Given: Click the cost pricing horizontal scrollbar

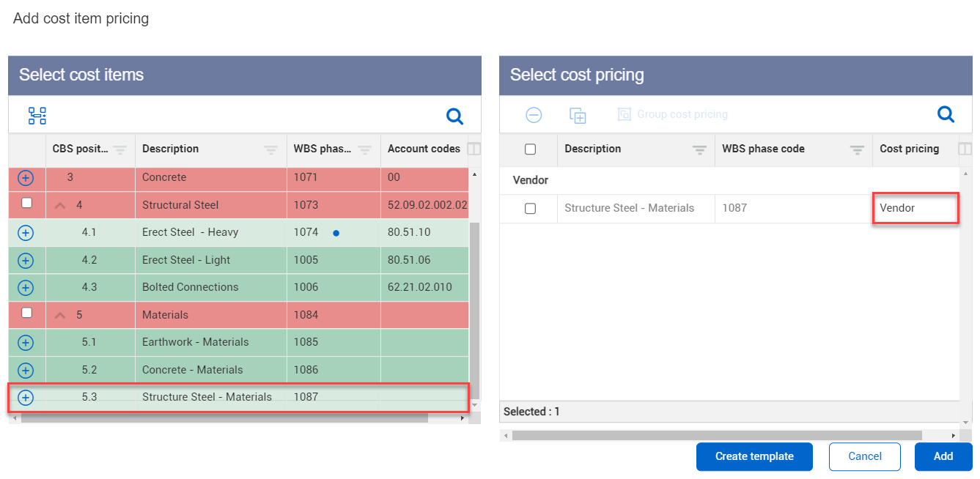Looking at the screenshot, I should tap(716, 436).
